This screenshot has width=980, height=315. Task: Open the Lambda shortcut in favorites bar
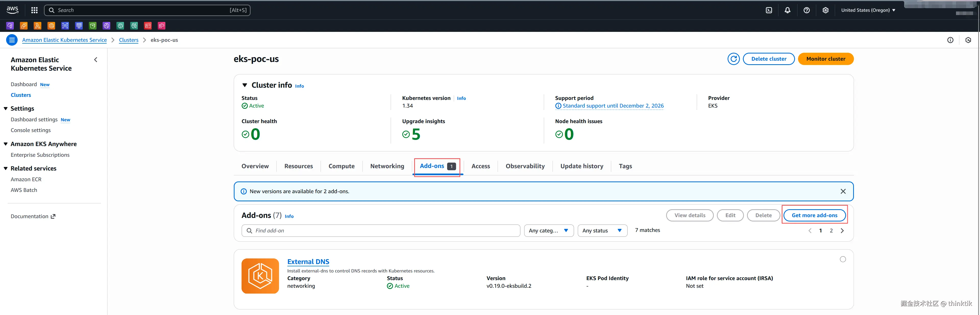pos(37,26)
